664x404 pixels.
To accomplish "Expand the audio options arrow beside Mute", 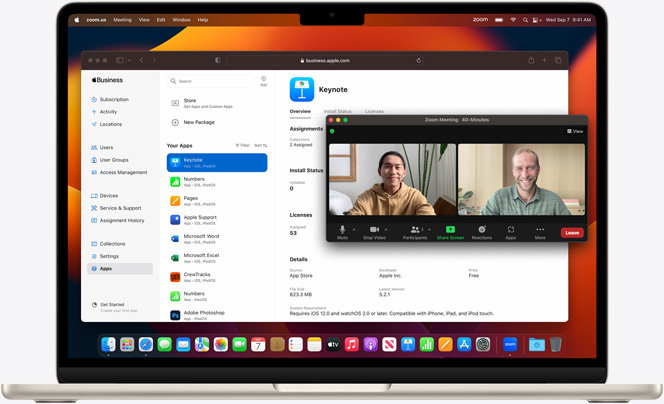I will (354, 229).
